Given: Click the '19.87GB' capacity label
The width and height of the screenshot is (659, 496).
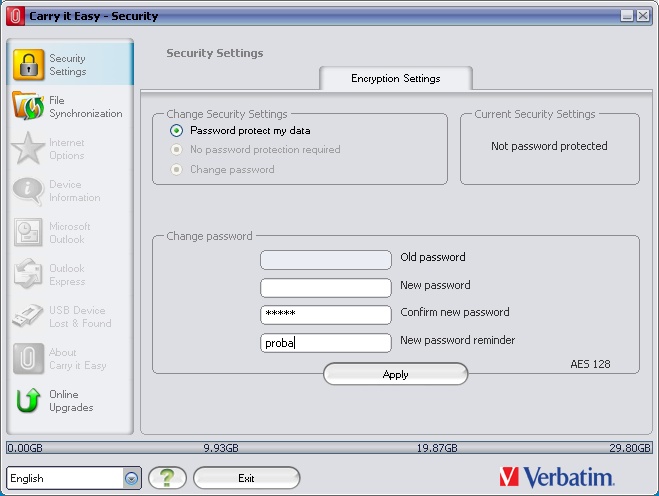Looking at the screenshot, I should [x=437, y=448].
